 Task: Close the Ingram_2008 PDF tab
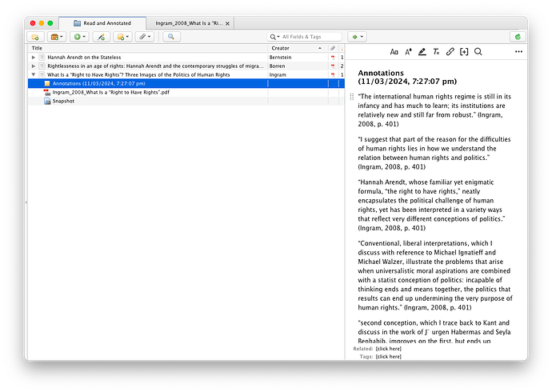[227, 23]
